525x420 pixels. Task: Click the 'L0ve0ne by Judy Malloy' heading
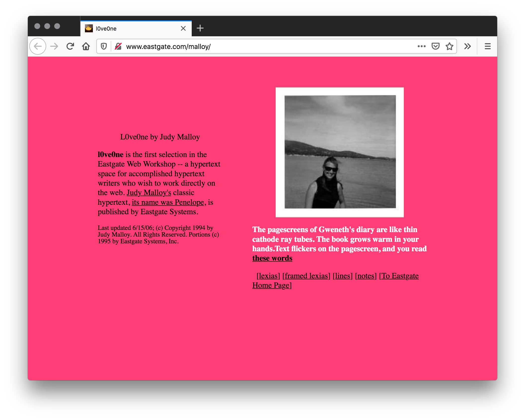pos(160,137)
